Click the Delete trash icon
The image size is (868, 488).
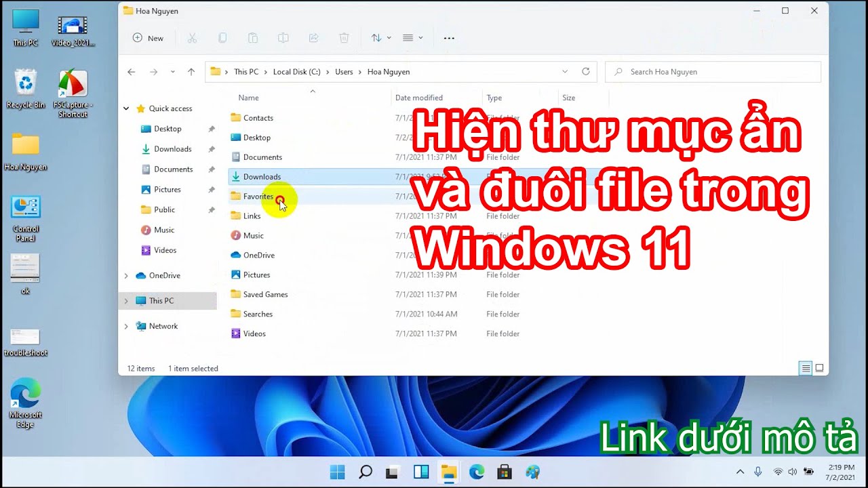coord(344,38)
